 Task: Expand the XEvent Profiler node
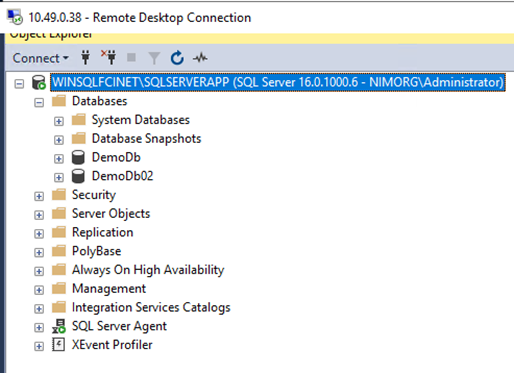coord(39,346)
